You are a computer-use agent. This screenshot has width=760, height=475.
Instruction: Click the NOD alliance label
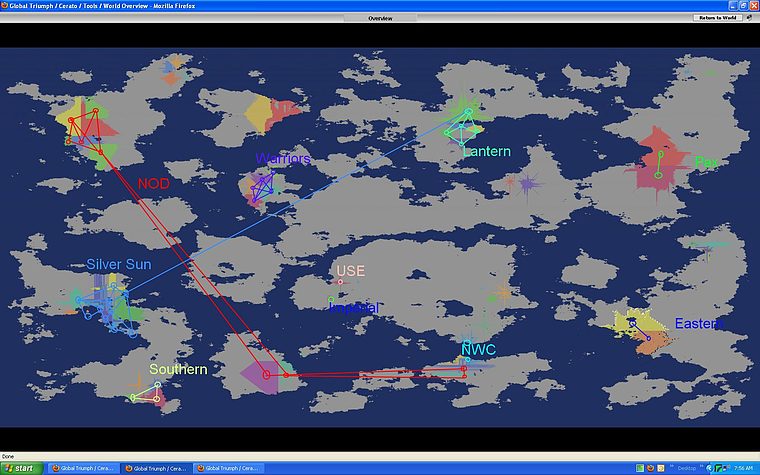click(x=154, y=184)
